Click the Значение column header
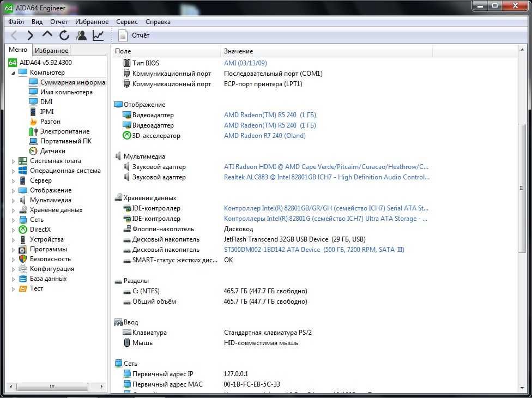Viewport: 532px width, 398px height. [x=327, y=51]
